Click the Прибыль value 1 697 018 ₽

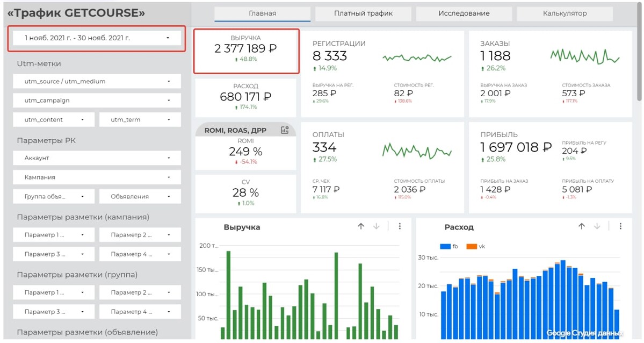click(x=516, y=147)
